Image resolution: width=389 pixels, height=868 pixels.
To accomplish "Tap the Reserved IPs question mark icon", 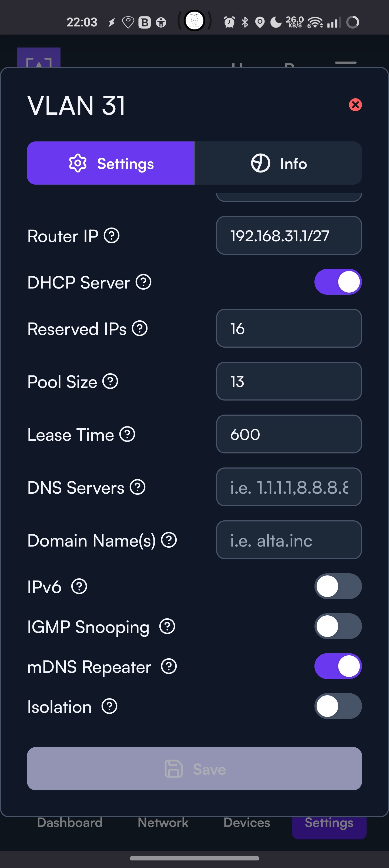I will (x=140, y=328).
